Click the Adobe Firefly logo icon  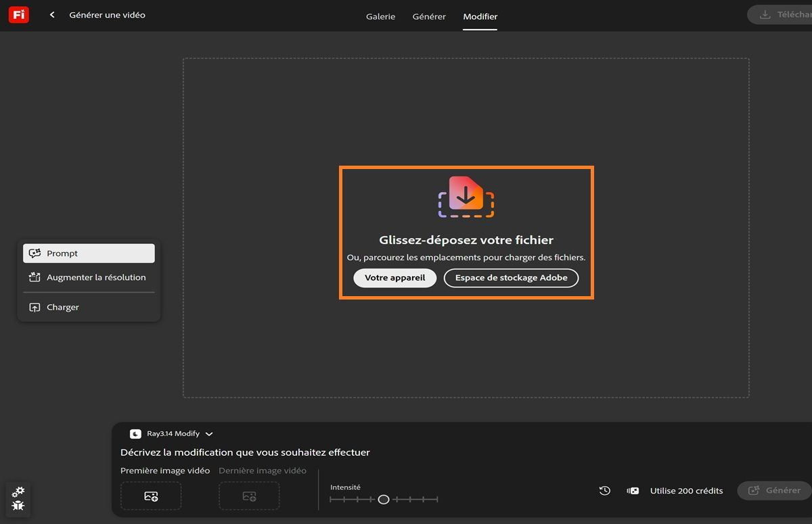click(19, 15)
